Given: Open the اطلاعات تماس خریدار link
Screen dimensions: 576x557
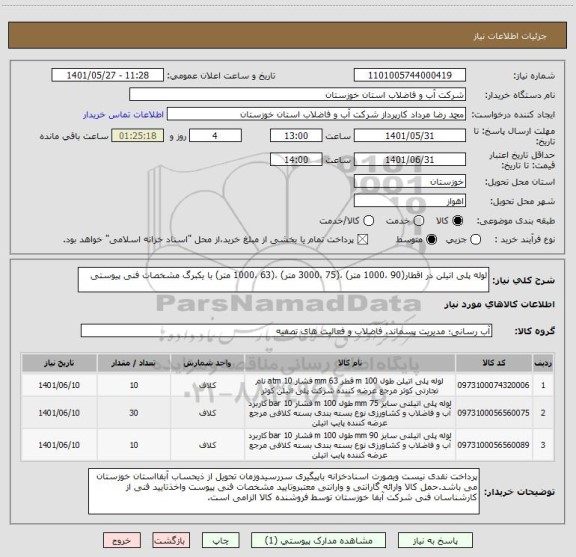Looking at the screenshot, I should (123, 115).
